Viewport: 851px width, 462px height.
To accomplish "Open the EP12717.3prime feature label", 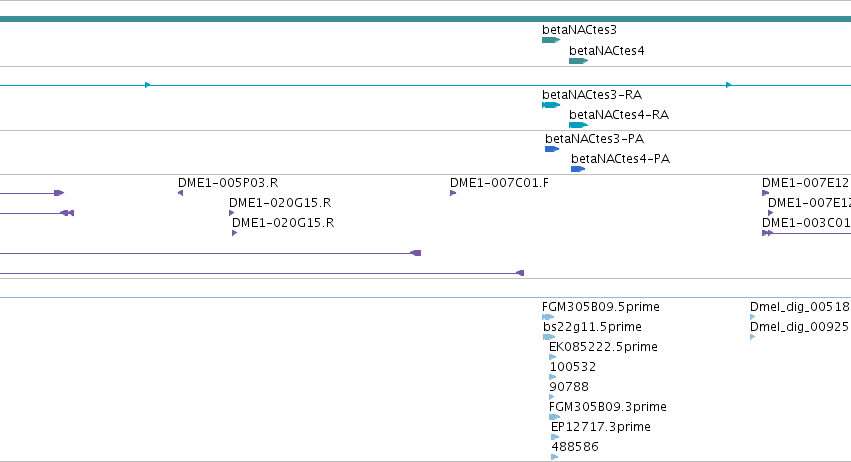I will point(601,427).
